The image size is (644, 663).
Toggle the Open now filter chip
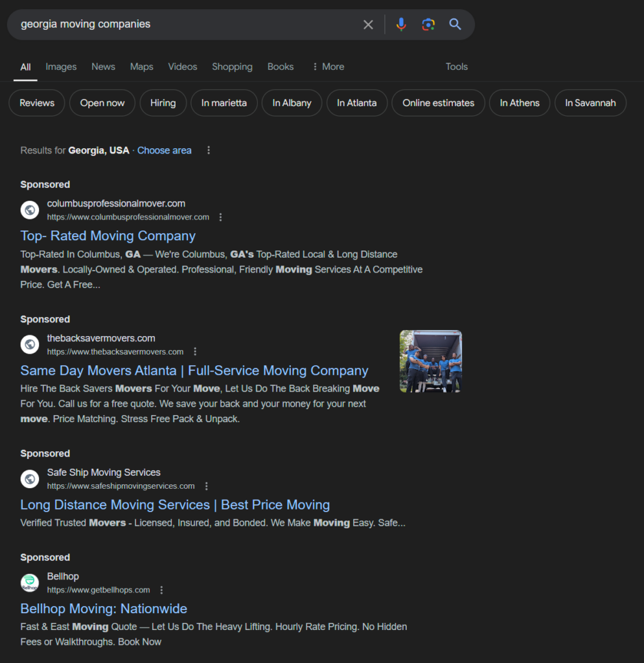click(102, 103)
